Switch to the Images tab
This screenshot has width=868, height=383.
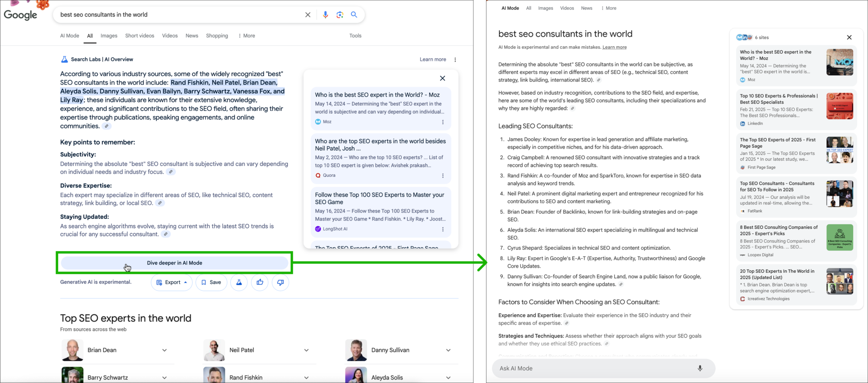point(109,36)
